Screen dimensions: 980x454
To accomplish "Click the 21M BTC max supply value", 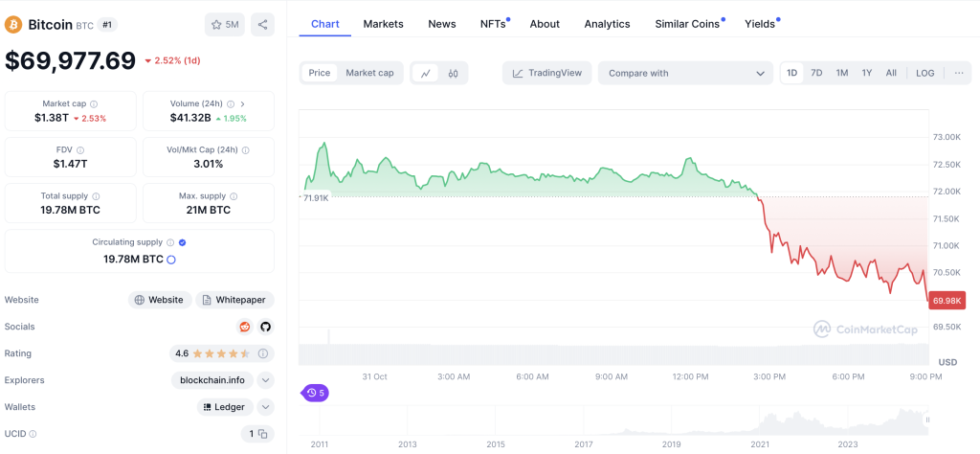I will pos(208,210).
